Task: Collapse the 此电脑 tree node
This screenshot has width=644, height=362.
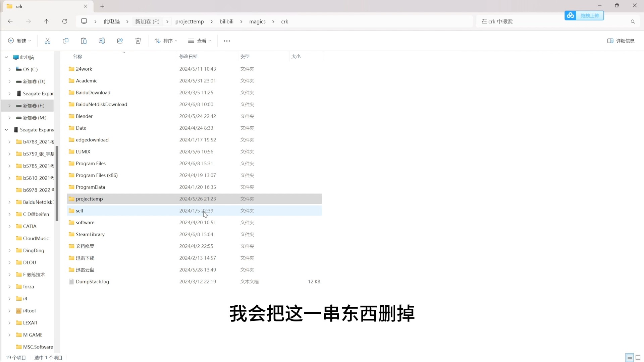Action: point(6,57)
